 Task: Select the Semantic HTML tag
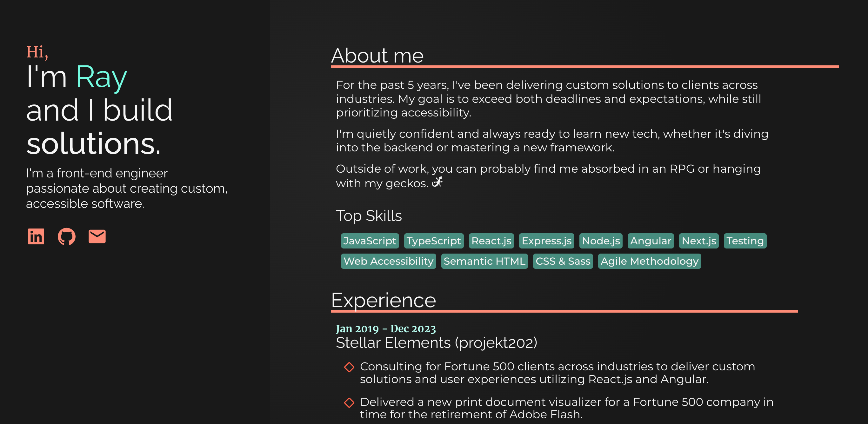(484, 261)
